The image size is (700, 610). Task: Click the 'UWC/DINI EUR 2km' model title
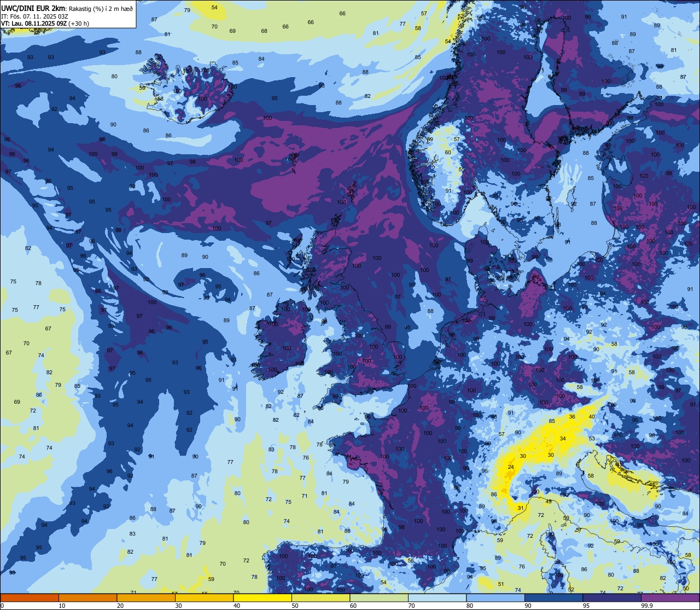click(x=33, y=8)
